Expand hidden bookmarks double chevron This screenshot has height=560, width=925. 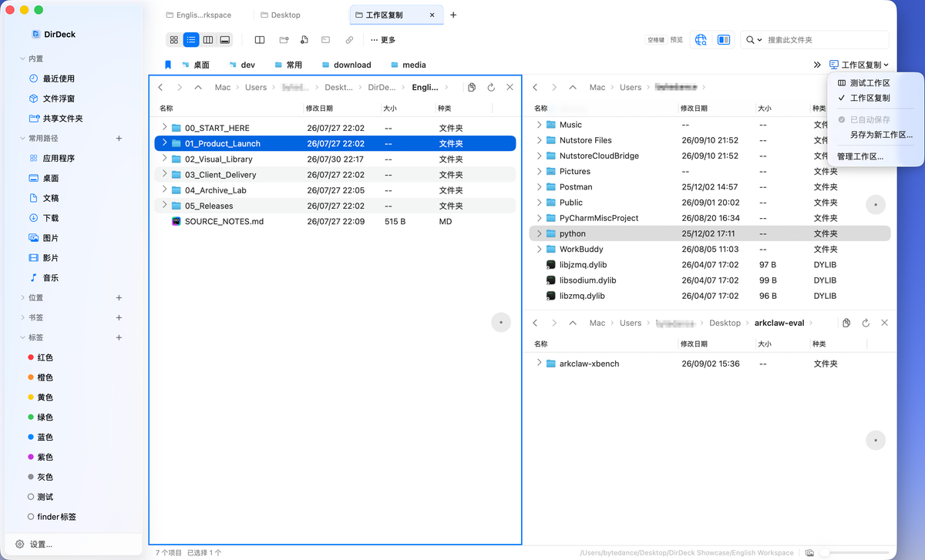pos(817,65)
